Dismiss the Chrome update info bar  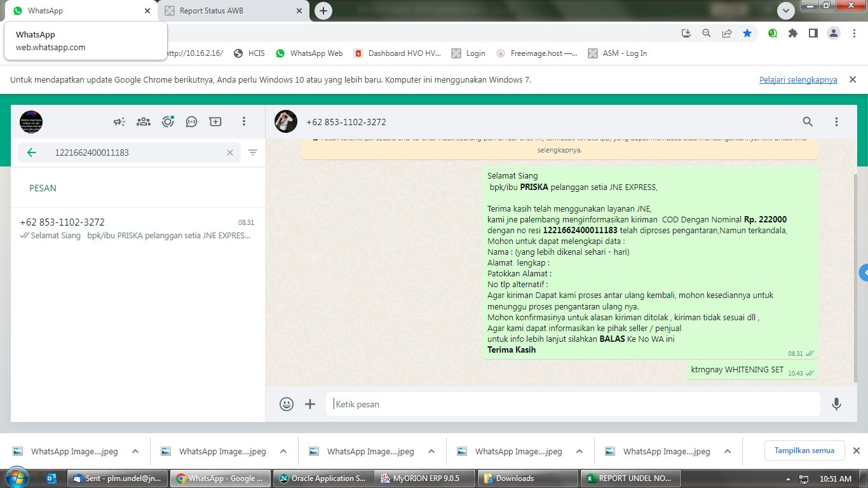853,79
